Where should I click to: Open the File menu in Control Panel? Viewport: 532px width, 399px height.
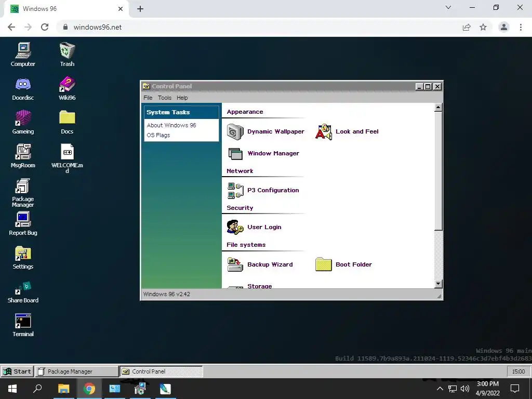pos(148,98)
